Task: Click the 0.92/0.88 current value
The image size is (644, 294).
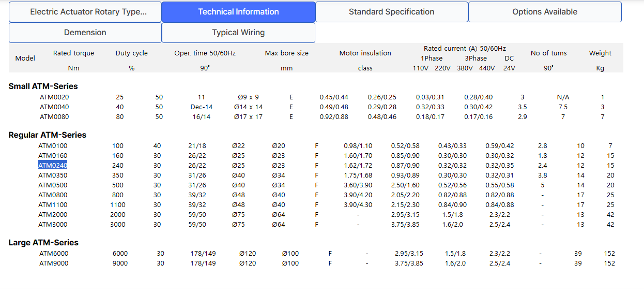Action: click(x=334, y=117)
